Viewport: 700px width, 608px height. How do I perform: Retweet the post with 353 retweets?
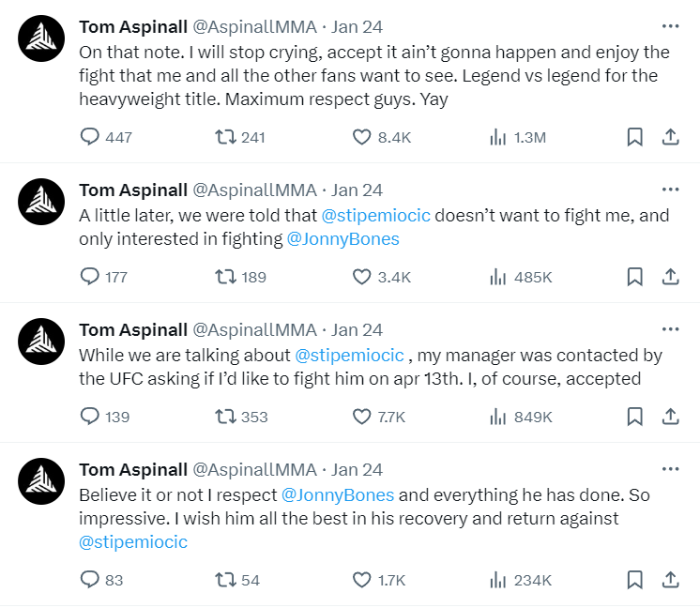point(225,417)
